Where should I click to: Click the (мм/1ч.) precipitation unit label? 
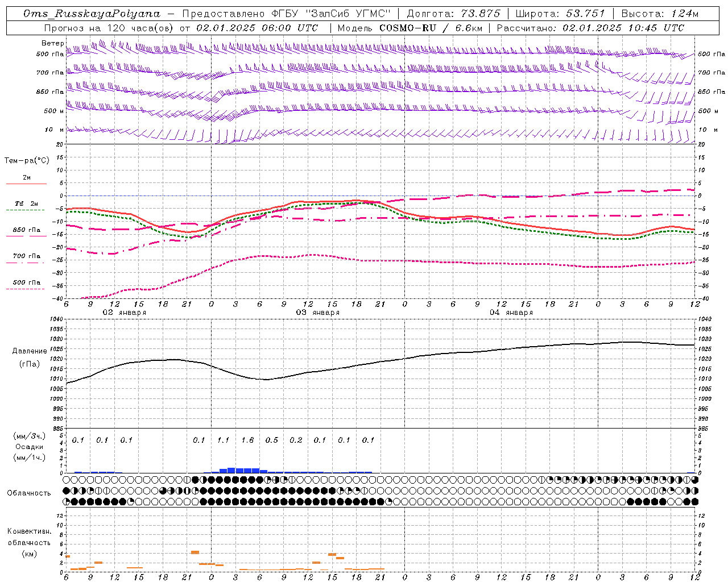[x=29, y=458]
